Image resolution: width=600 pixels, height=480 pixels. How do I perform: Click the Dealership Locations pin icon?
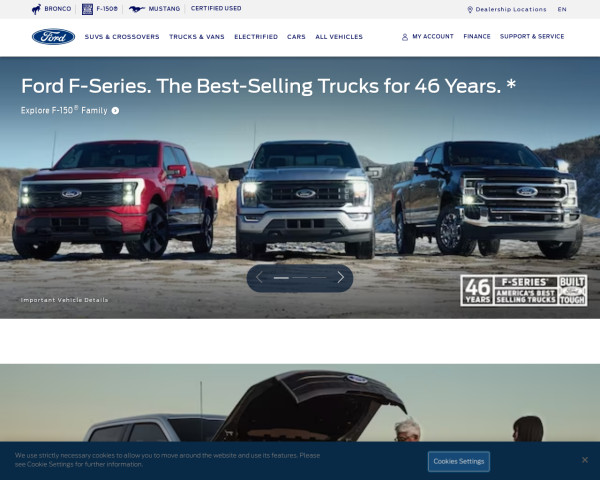pos(470,10)
